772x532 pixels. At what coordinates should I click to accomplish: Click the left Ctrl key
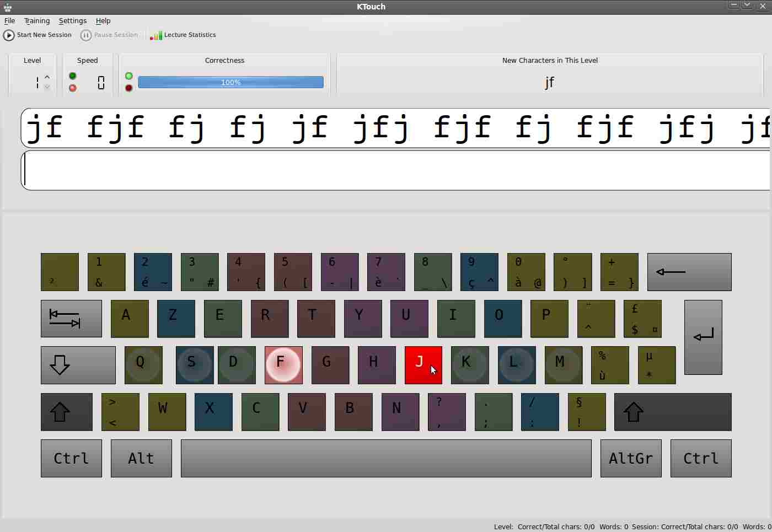pos(71,458)
